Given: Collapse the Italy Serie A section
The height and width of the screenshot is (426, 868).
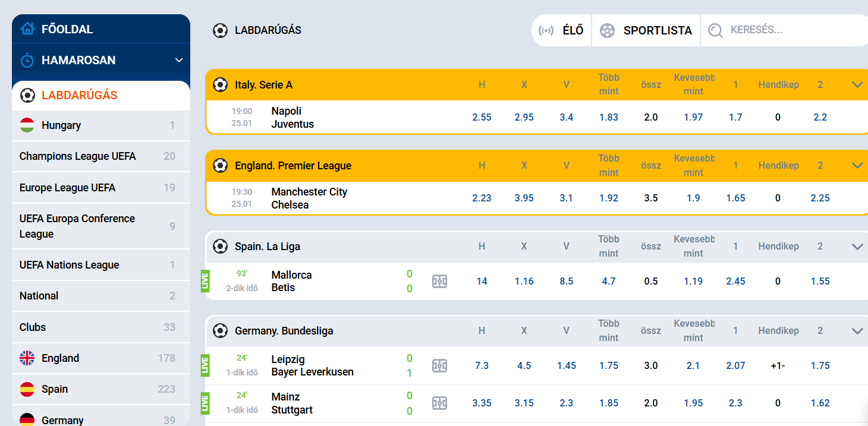Looking at the screenshot, I should 857,85.
